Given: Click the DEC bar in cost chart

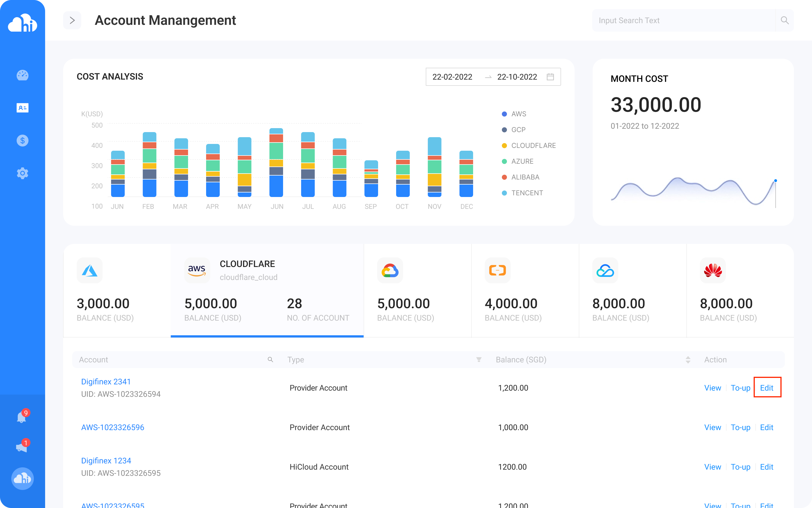Looking at the screenshot, I should pyautogui.click(x=466, y=174).
